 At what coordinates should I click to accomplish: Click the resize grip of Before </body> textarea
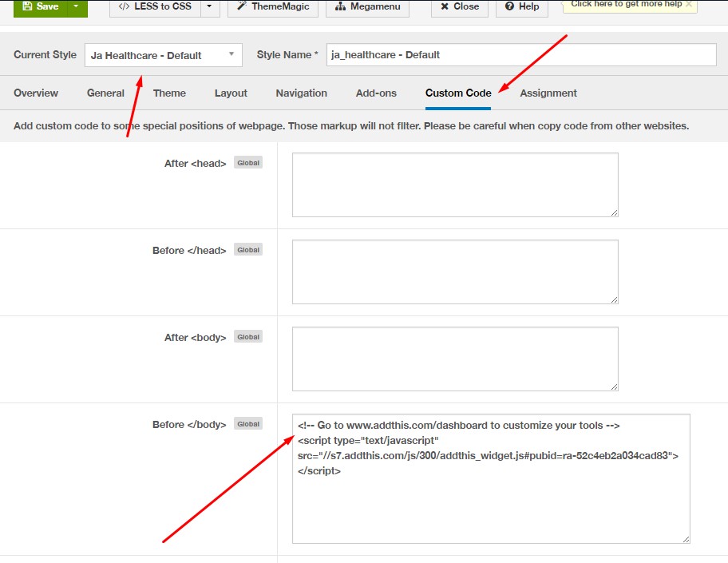686,539
